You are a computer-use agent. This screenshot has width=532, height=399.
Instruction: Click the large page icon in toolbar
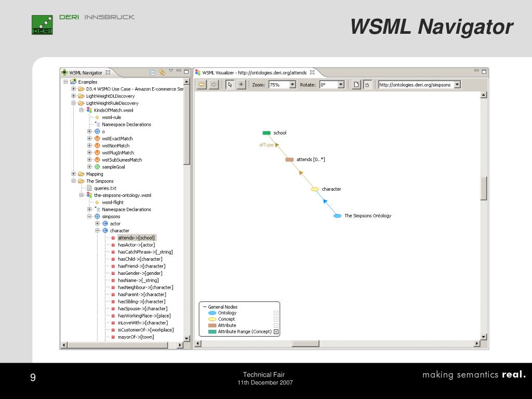pos(356,85)
